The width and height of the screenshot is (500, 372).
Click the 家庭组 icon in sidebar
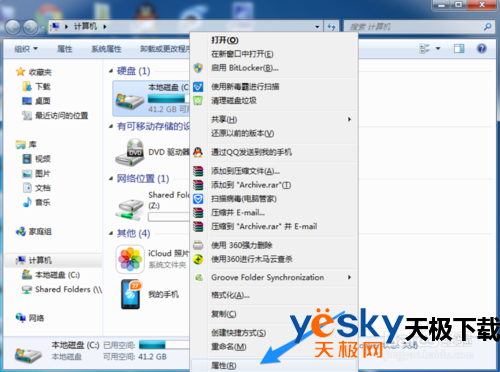click(21, 231)
